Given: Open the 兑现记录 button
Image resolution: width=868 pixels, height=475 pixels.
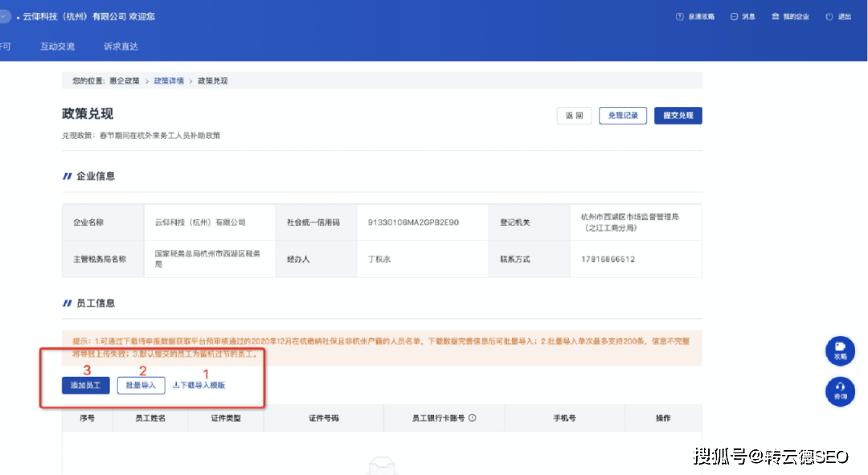Looking at the screenshot, I should (623, 116).
